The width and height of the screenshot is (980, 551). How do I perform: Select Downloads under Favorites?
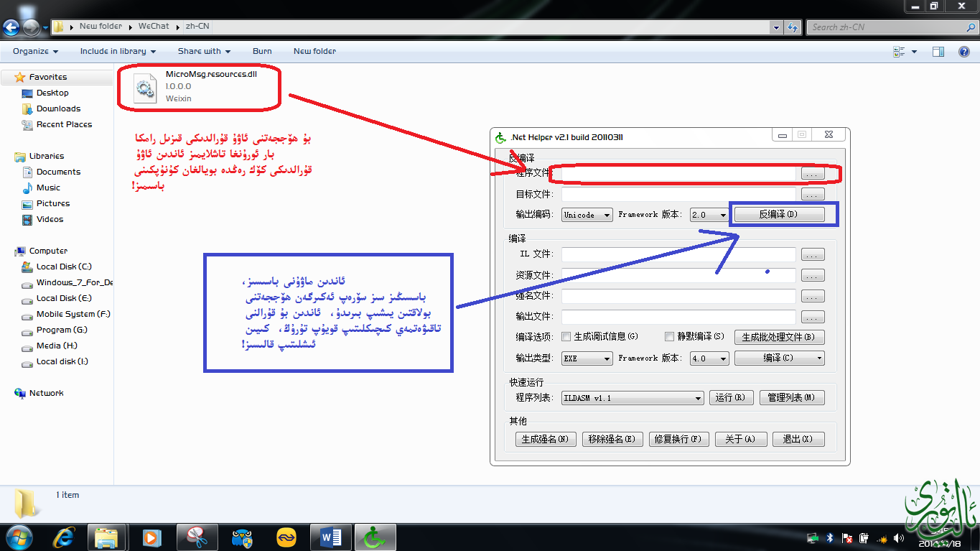pos(58,108)
